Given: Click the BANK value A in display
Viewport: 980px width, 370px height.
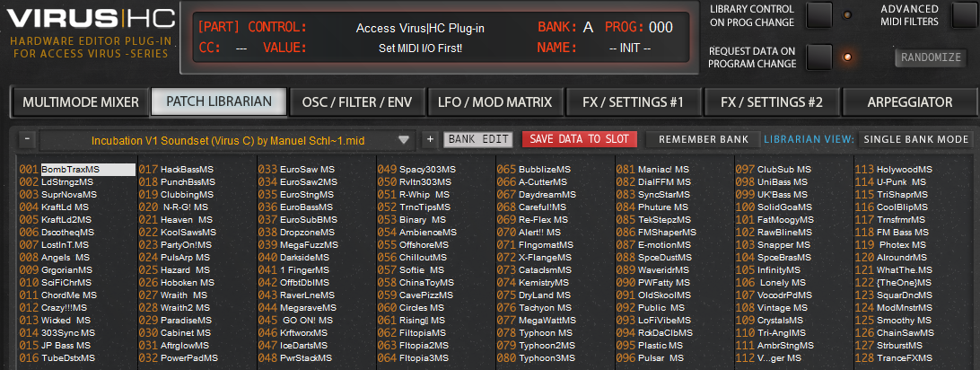Looking at the screenshot, I should [x=588, y=28].
